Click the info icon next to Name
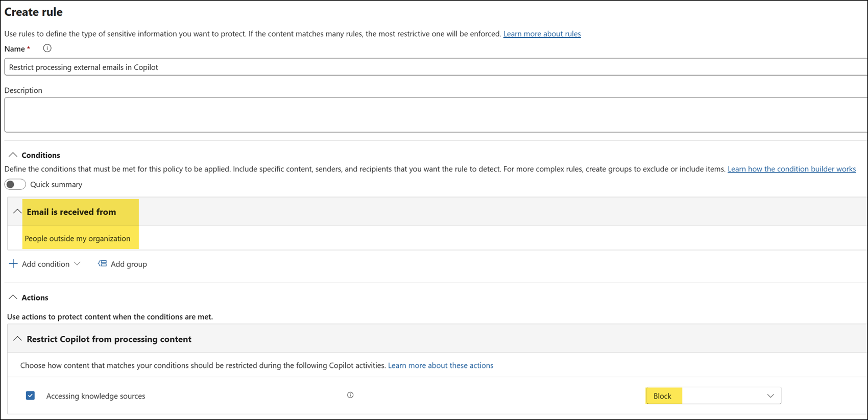 pyautogui.click(x=47, y=48)
